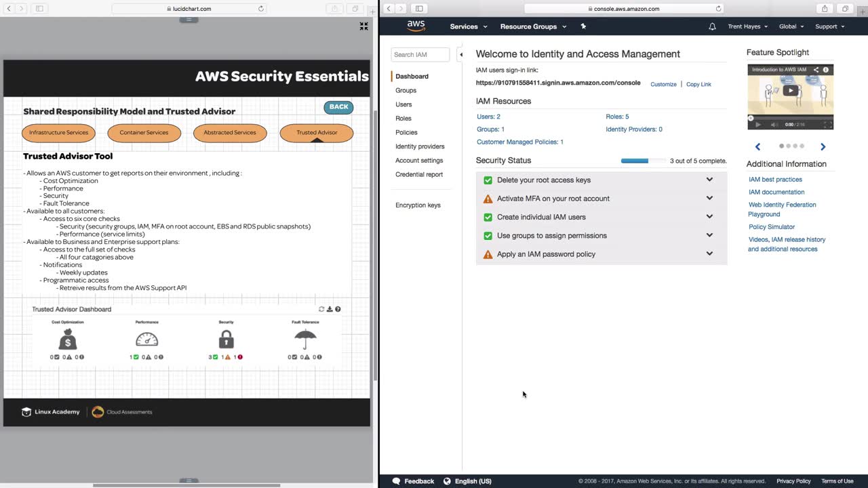Open the Services dropdown menu
Screen dimensions: 868x488
[469, 26]
